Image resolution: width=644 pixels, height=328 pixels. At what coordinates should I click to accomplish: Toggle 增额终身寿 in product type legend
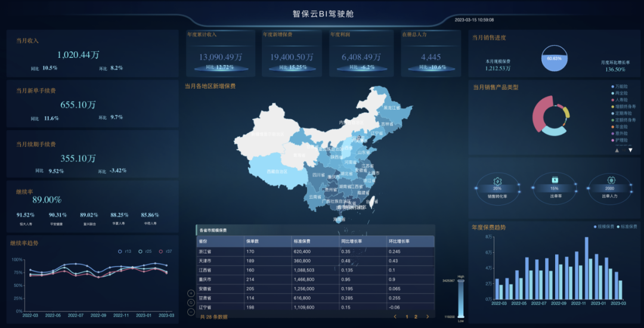tap(623, 107)
